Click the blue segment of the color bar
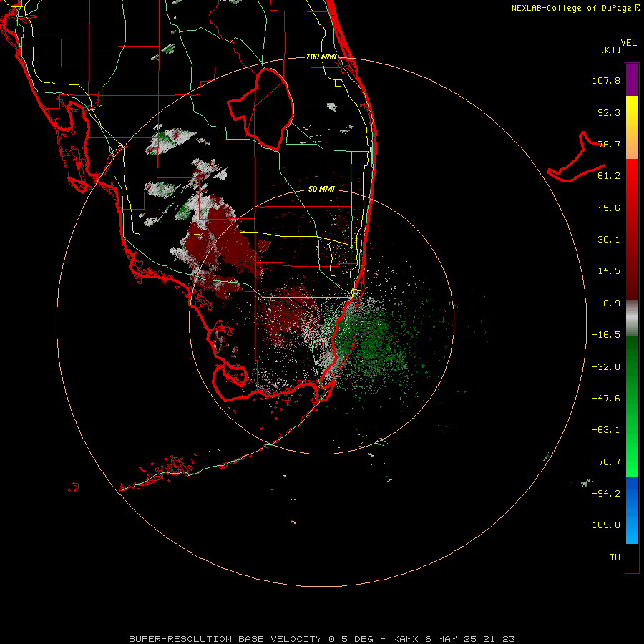644x644 pixels. pos(632,510)
